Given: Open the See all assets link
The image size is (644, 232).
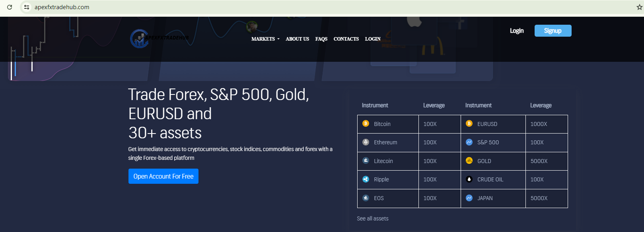Looking at the screenshot, I should pos(373,218).
